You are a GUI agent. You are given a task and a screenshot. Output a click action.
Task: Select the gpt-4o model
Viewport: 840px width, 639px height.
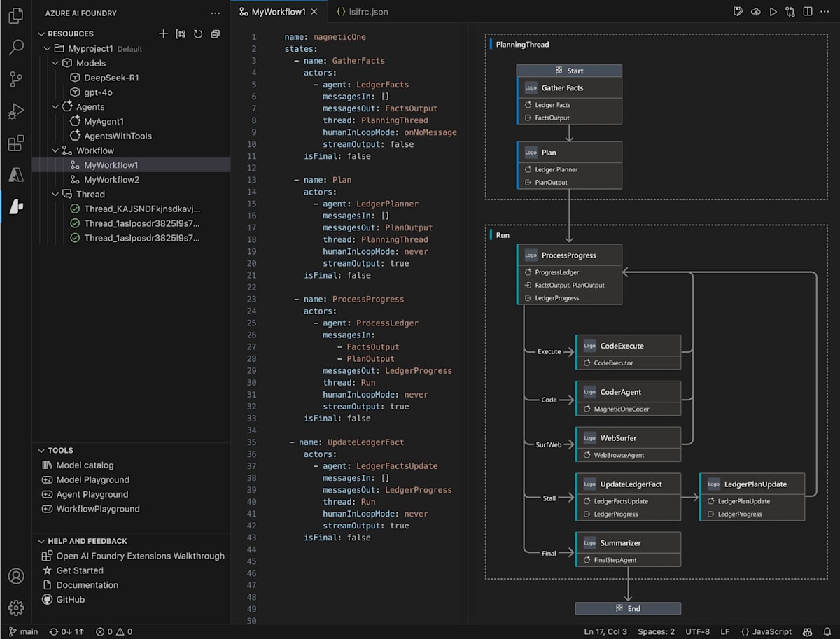[99, 92]
